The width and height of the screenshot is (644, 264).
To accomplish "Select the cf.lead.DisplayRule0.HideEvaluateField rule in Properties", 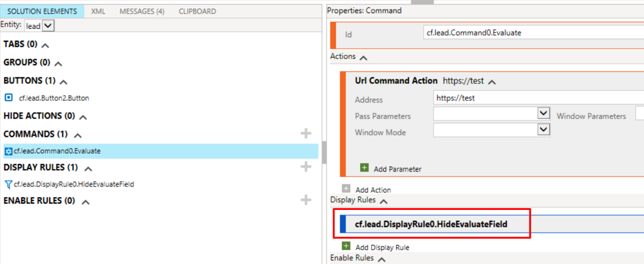I will (431, 224).
